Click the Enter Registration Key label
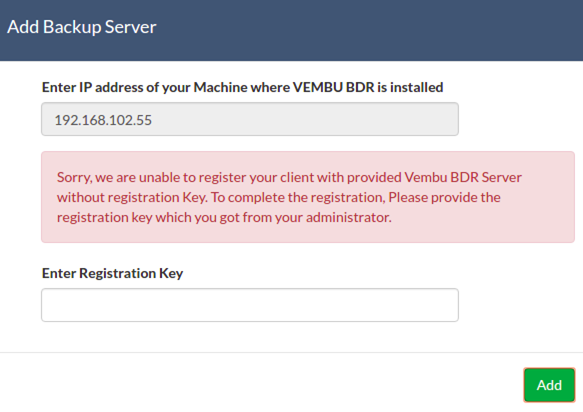 (112, 273)
